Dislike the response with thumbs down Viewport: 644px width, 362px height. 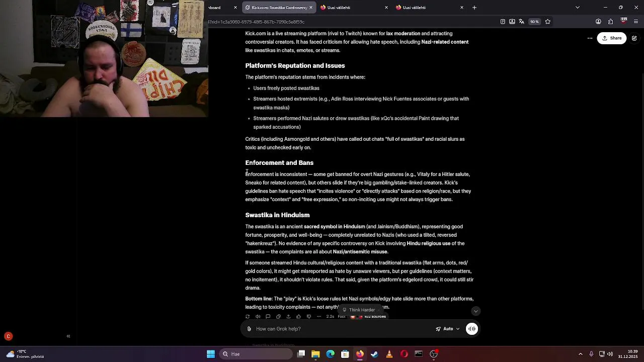tap(308, 317)
